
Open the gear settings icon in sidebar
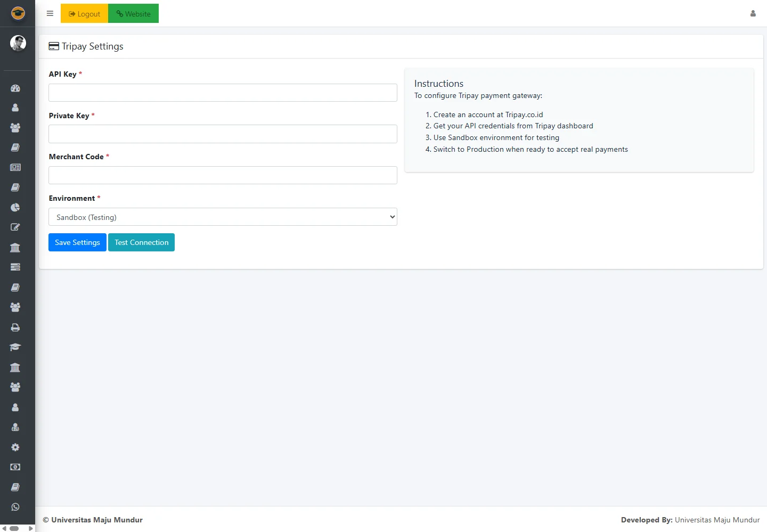pos(15,447)
